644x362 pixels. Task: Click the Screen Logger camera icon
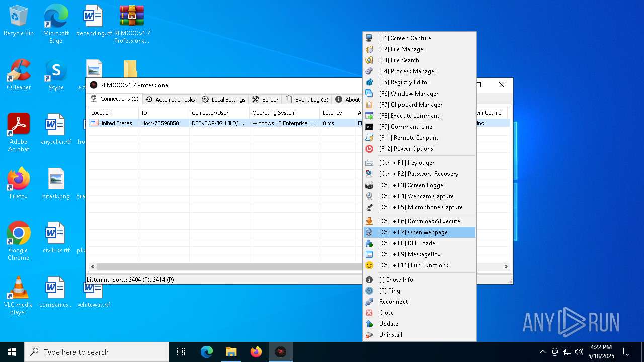tap(369, 185)
